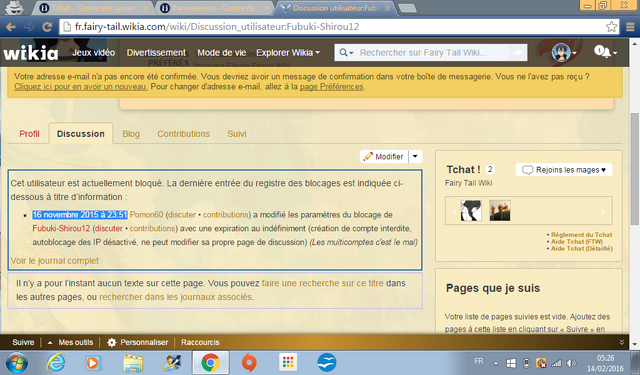Open Divertissement hub
The height and width of the screenshot is (375, 640).
click(x=156, y=53)
